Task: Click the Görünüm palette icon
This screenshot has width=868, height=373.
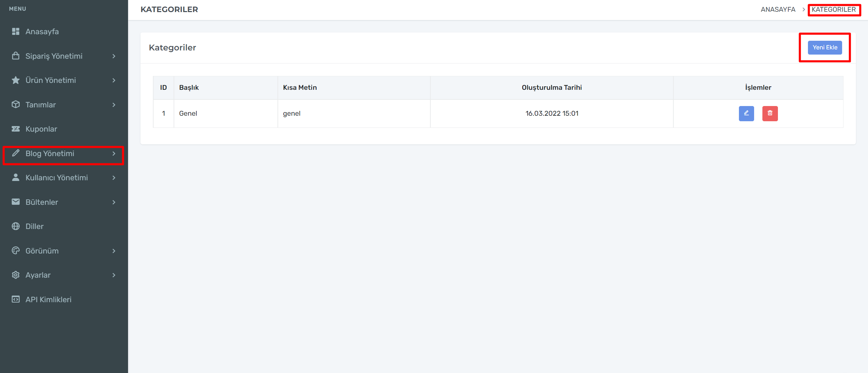Action: 16,251
